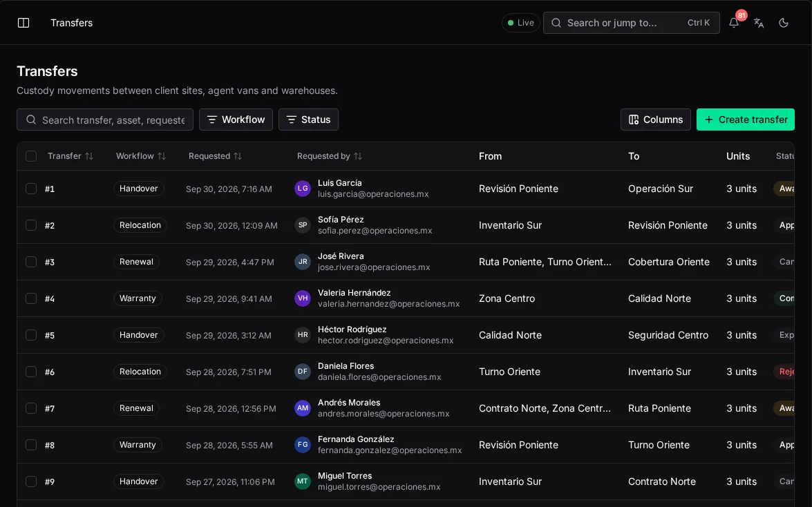Click Daniela Flores's DF avatar
This screenshot has height=507, width=812.
(303, 372)
